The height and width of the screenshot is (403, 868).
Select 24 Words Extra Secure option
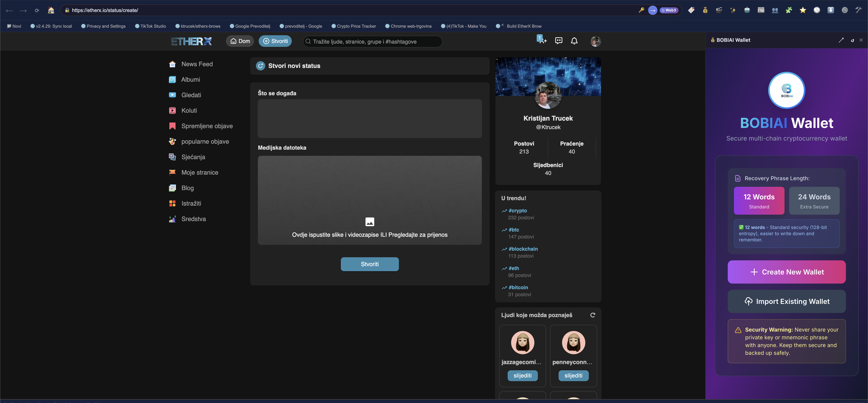click(814, 200)
